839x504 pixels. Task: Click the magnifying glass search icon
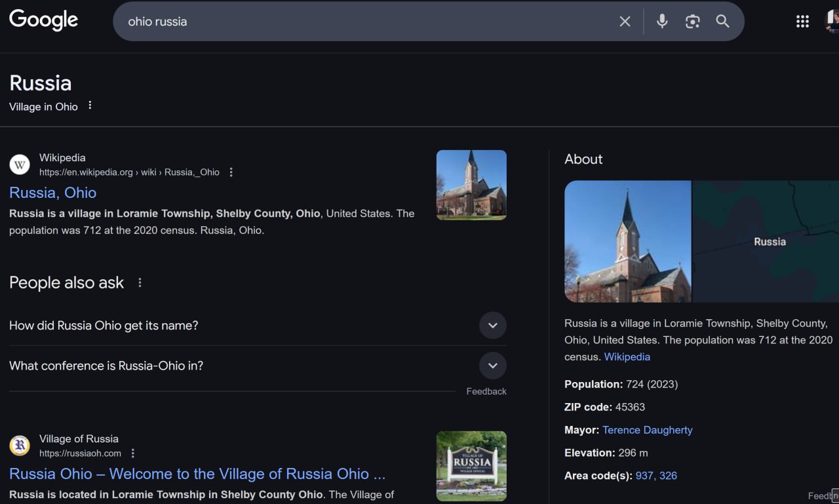tap(722, 21)
